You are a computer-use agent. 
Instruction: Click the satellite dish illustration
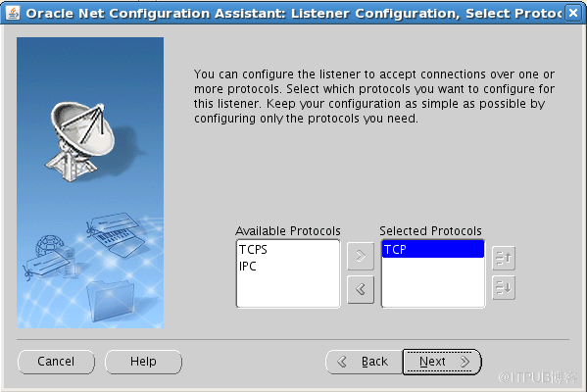point(82,141)
